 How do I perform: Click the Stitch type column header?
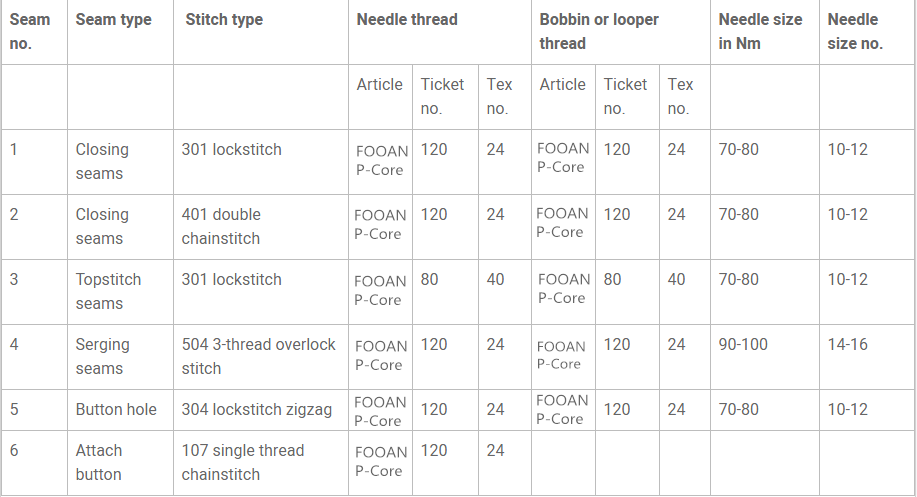click(x=261, y=32)
